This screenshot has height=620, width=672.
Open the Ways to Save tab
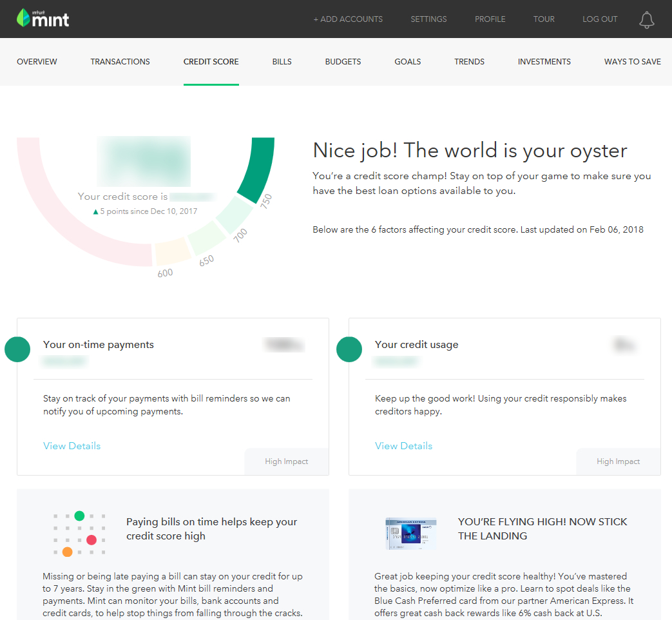pyautogui.click(x=633, y=62)
